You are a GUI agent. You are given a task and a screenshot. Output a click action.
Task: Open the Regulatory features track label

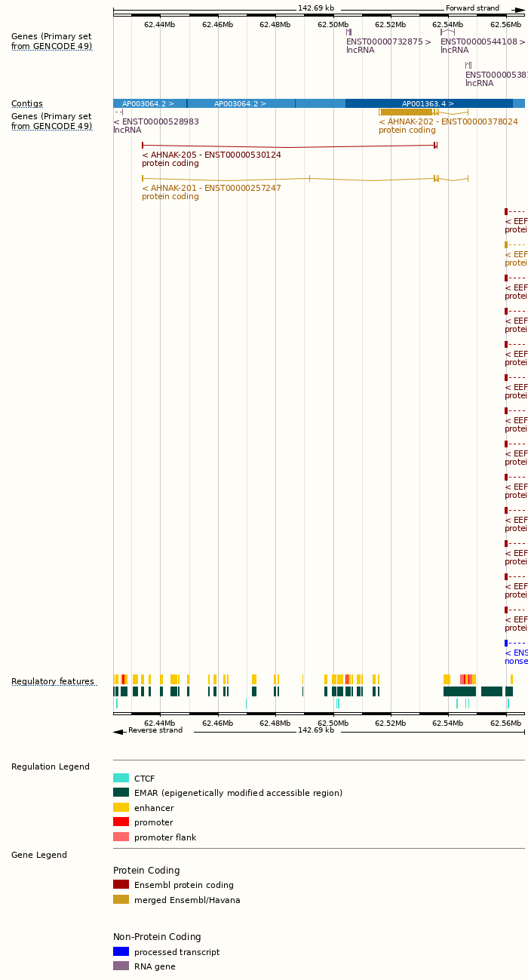click(53, 681)
